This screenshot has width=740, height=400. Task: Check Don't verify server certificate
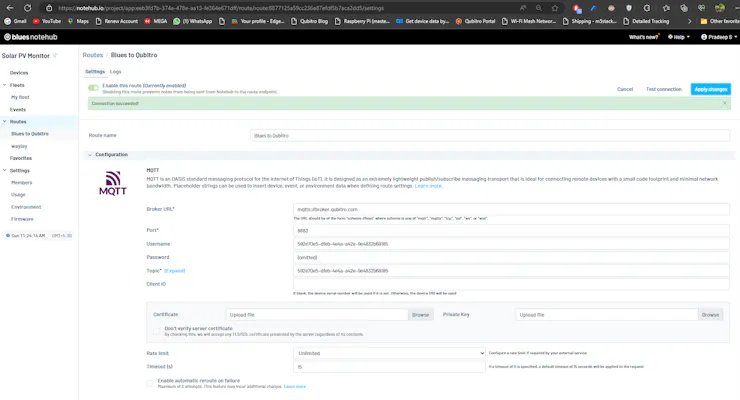[156, 331]
